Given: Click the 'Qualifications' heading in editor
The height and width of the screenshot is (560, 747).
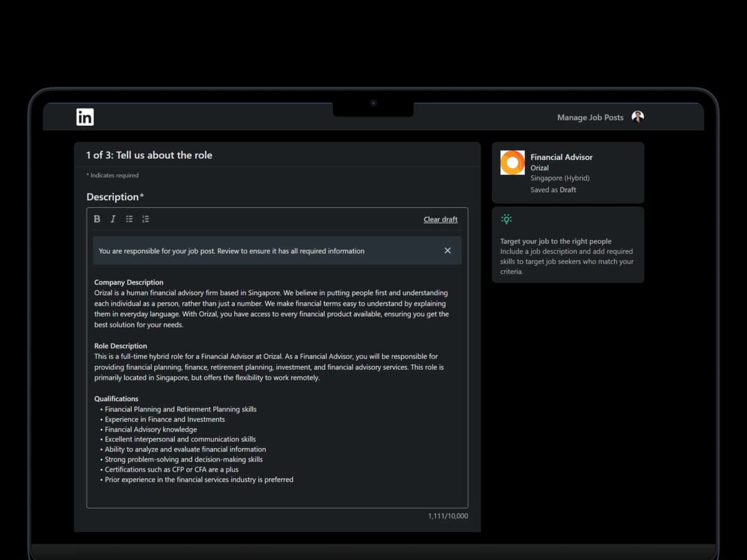Looking at the screenshot, I should 116,399.
